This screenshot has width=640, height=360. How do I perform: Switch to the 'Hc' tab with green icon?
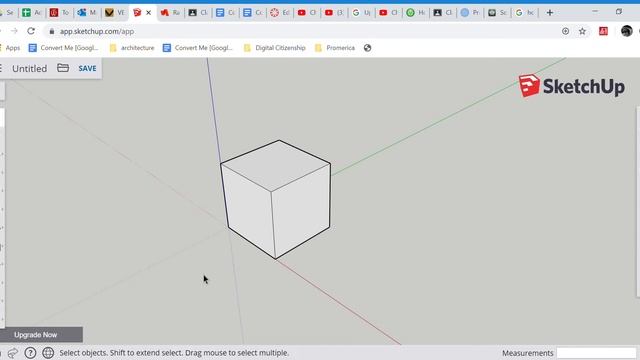pyautogui.click(x=416, y=13)
